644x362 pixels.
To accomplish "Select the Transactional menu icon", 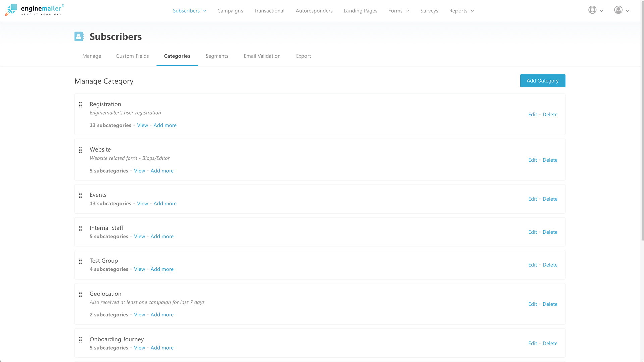I will pyautogui.click(x=269, y=11).
